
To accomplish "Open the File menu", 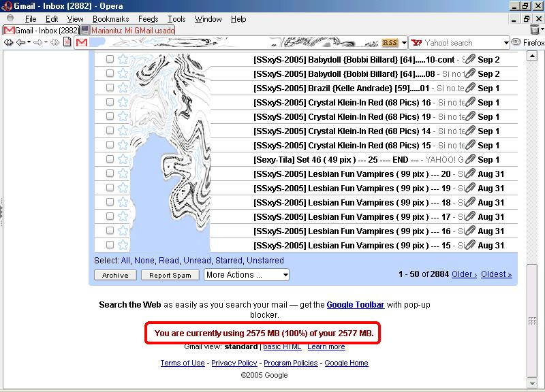I will [31, 19].
